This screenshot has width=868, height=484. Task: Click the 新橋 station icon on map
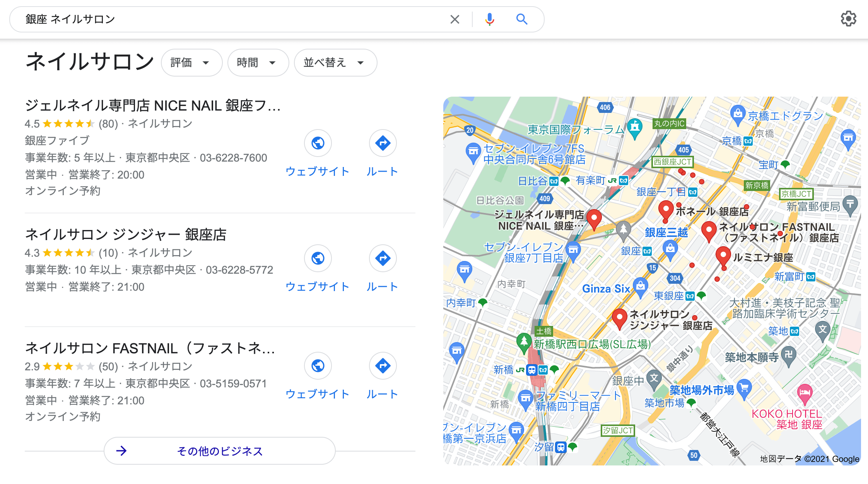click(532, 370)
